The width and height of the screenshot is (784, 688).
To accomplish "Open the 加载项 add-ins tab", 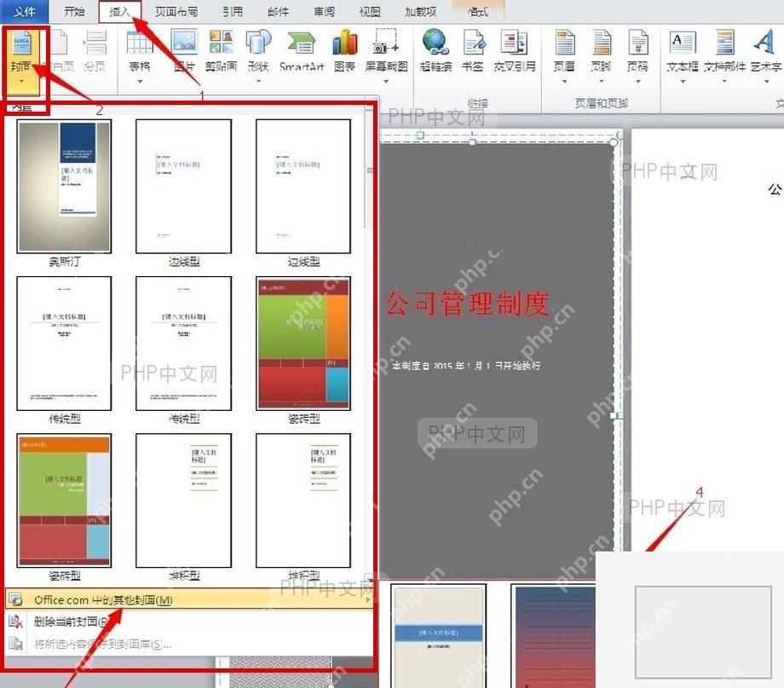I will coord(420,11).
